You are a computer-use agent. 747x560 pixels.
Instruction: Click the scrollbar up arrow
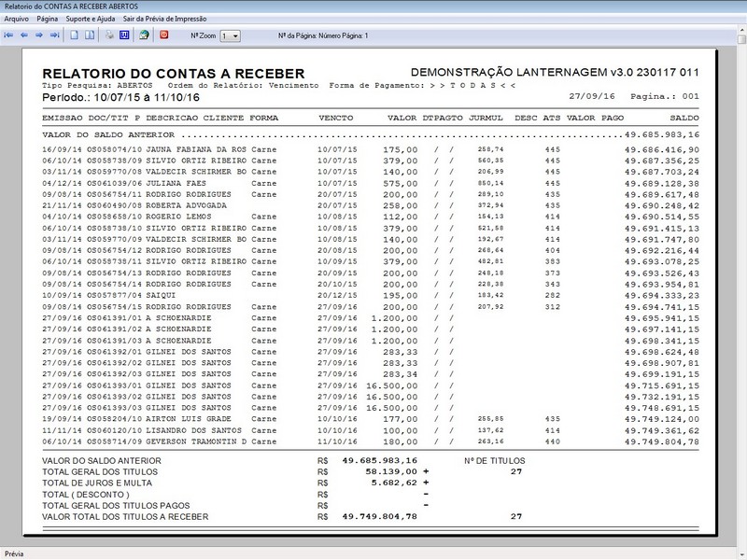tap(741, 31)
